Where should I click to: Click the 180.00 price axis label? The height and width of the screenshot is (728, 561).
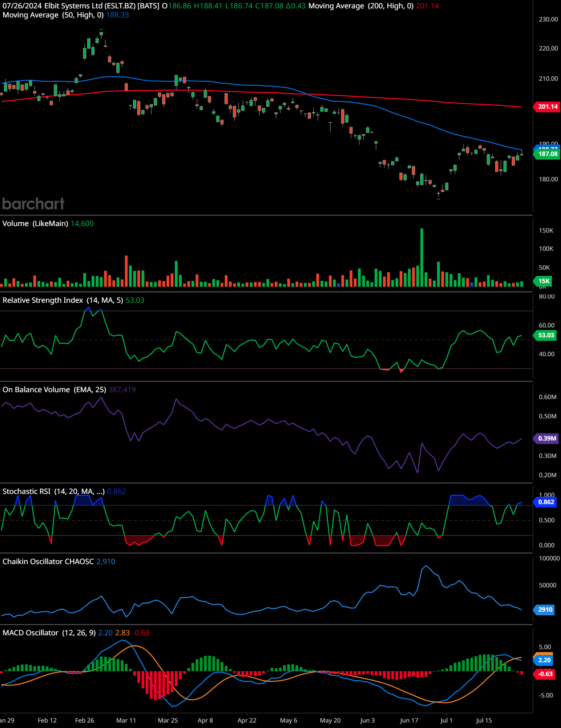[x=548, y=179]
